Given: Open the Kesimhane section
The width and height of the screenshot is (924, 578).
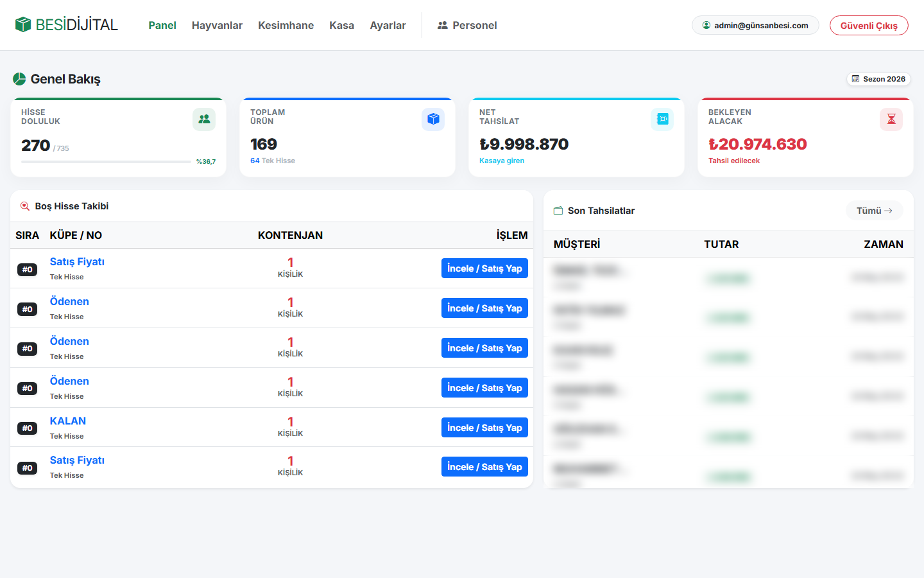Looking at the screenshot, I should (286, 25).
